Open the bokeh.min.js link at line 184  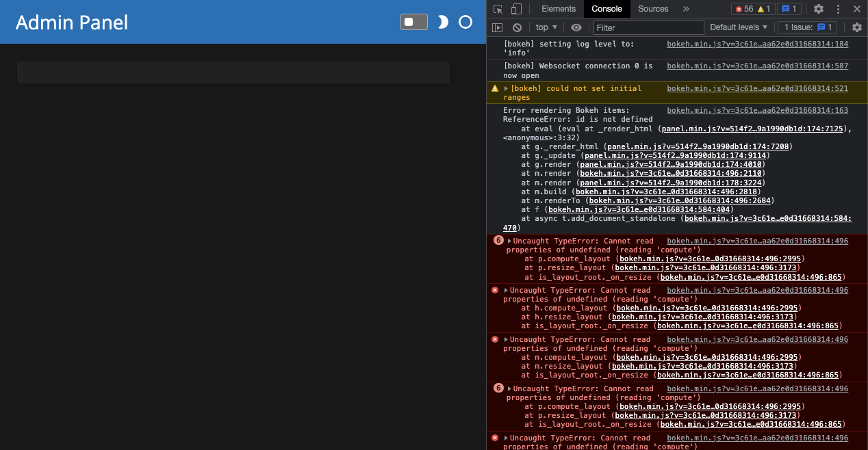(x=758, y=44)
